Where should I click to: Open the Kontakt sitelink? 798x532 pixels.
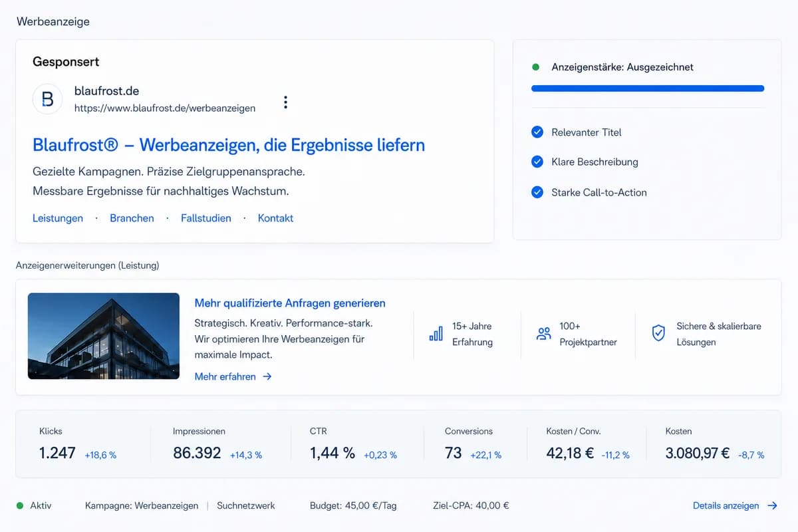[275, 218]
